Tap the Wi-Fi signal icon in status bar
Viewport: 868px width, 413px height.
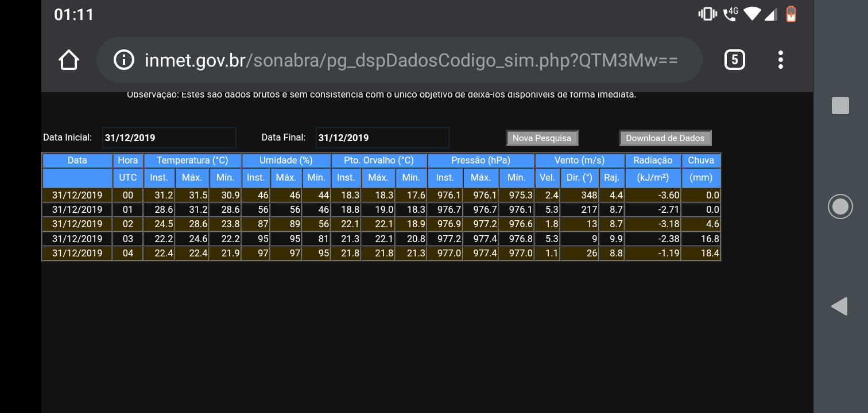pos(751,14)
